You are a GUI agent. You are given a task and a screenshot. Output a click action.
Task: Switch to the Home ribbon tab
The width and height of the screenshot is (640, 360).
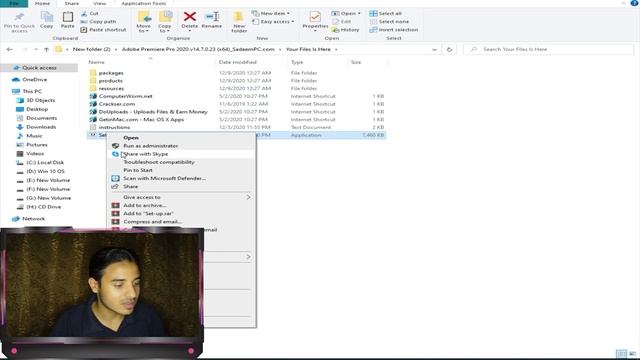point(42,3)
